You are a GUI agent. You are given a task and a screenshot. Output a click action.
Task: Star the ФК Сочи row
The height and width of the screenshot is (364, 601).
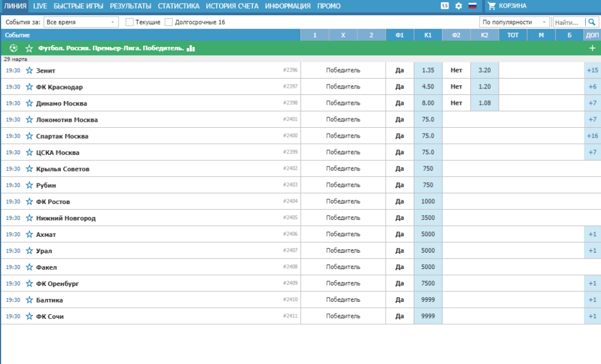[29, 317]
